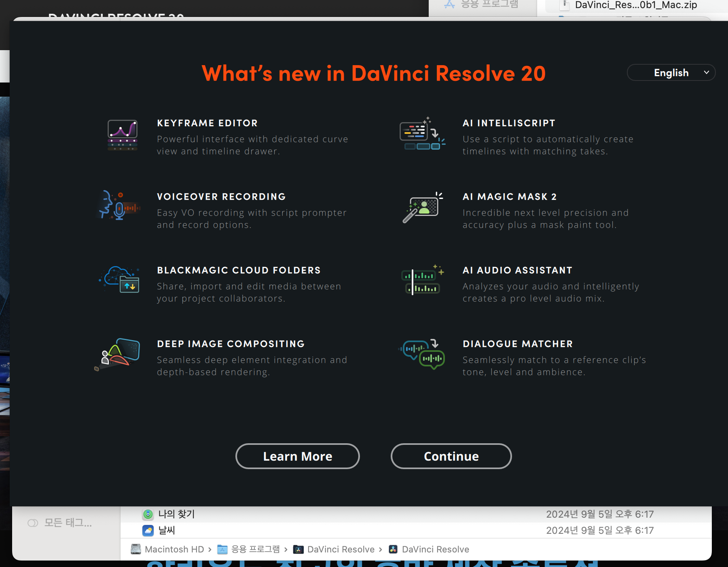The image size is (728, 567).
Task: Click the Keyframe Editor description text
Action: (x=252, y=145)
